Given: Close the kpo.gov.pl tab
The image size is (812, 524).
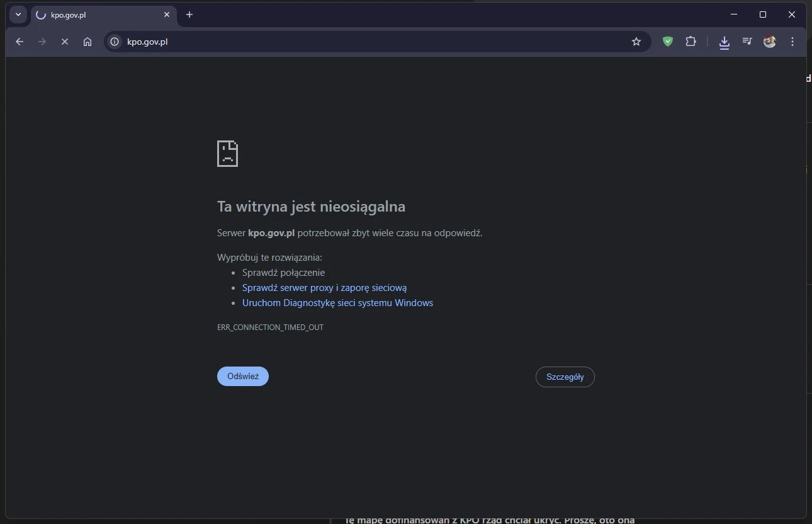Looking at the screenshot, I should point(167,14).
